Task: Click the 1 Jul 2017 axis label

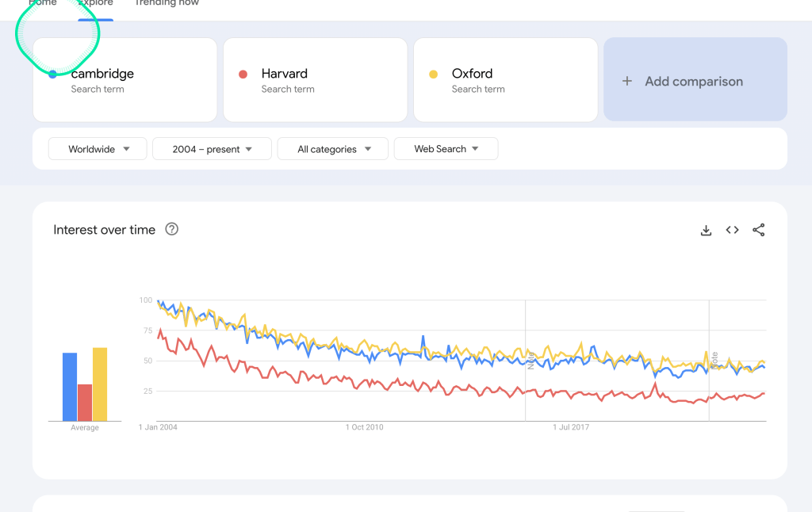Action: (x=571, y=427)
